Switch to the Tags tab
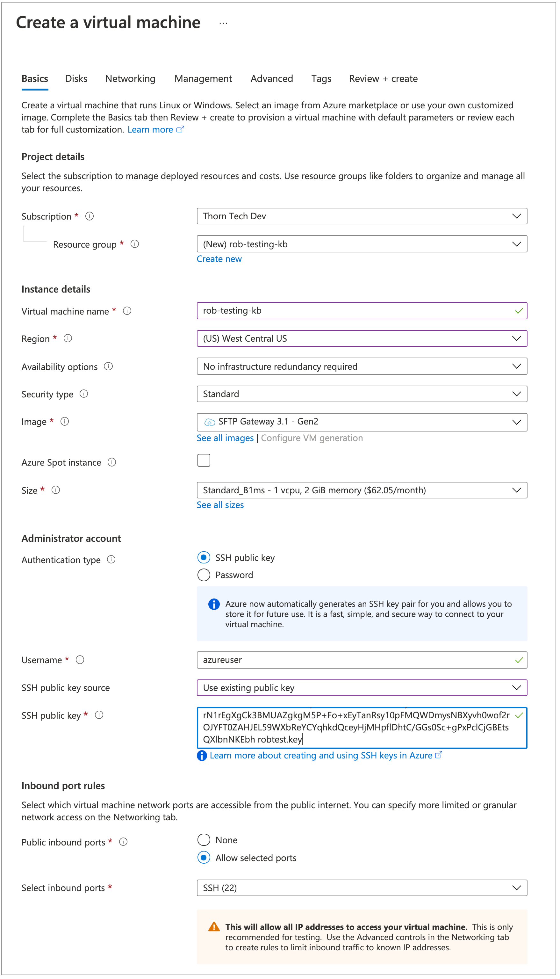This screenshot has height=979, width=560. [x=321, y=79]
